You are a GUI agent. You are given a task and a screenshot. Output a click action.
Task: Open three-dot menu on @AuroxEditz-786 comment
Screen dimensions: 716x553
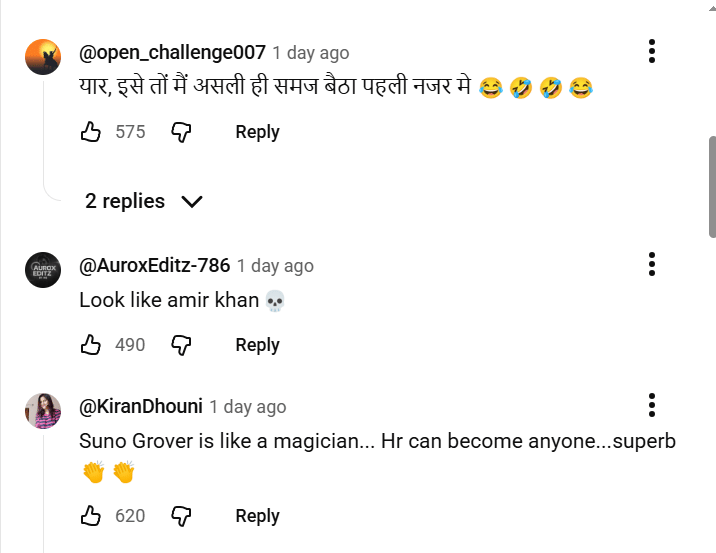point(651,264)
